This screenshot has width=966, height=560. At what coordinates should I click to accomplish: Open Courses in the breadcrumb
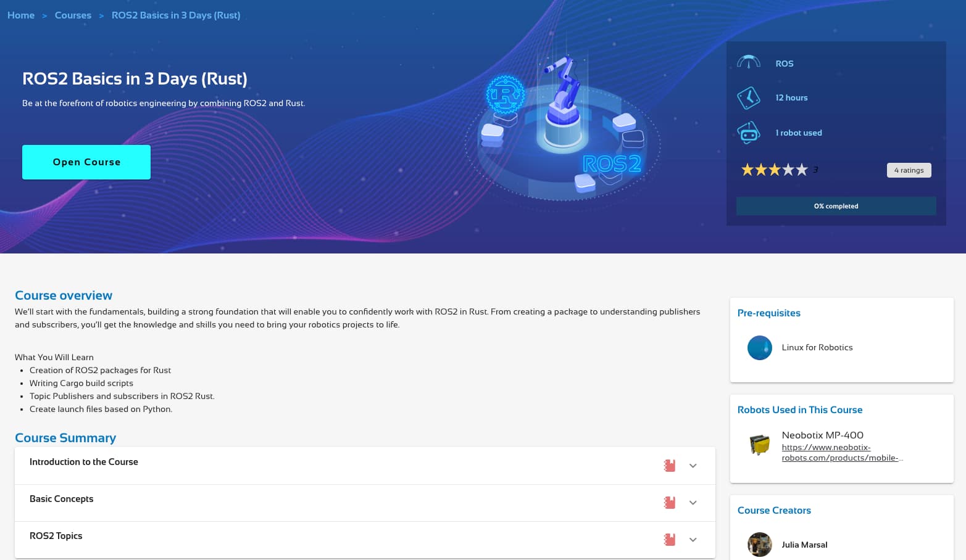point(73,15)
